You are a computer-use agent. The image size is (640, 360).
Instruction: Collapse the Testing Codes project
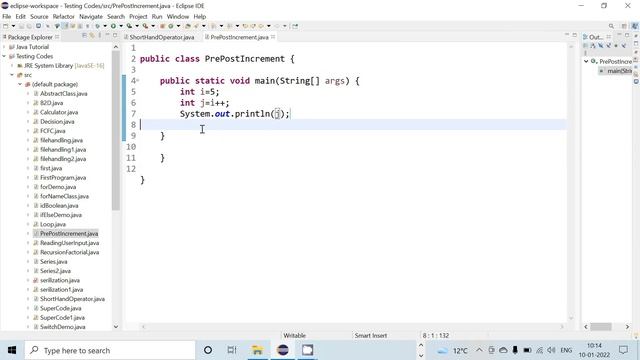point(4,56)
